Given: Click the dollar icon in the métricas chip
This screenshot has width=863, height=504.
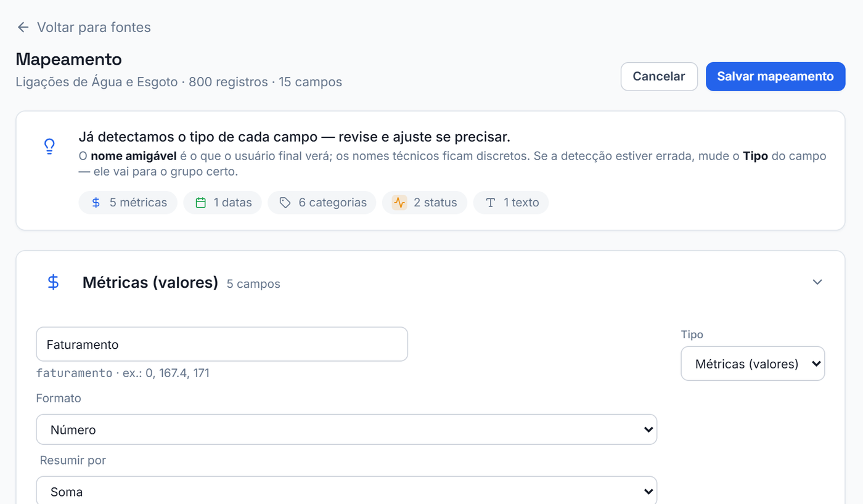Looking at the screenshot, I should [x=96, y=203].
